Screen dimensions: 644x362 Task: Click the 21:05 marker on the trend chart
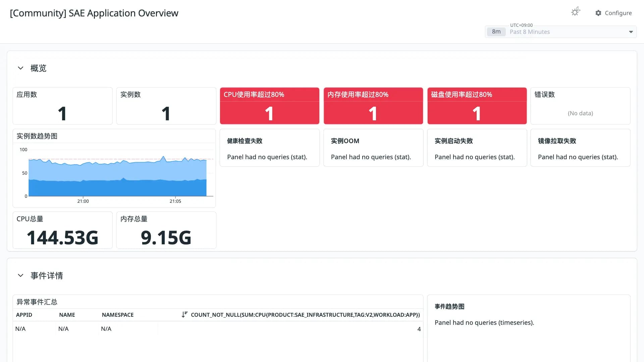(x=175, y=201)
